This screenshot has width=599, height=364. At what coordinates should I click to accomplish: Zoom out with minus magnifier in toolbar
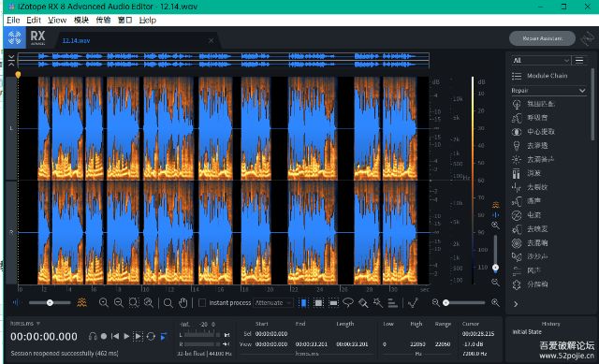[119, 303]
